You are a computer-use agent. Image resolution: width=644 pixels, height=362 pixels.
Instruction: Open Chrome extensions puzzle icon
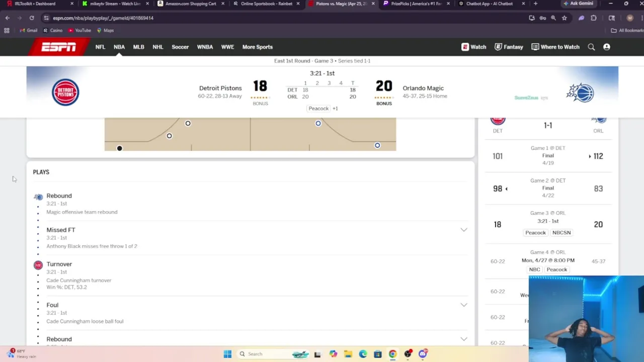click(594, 18)
